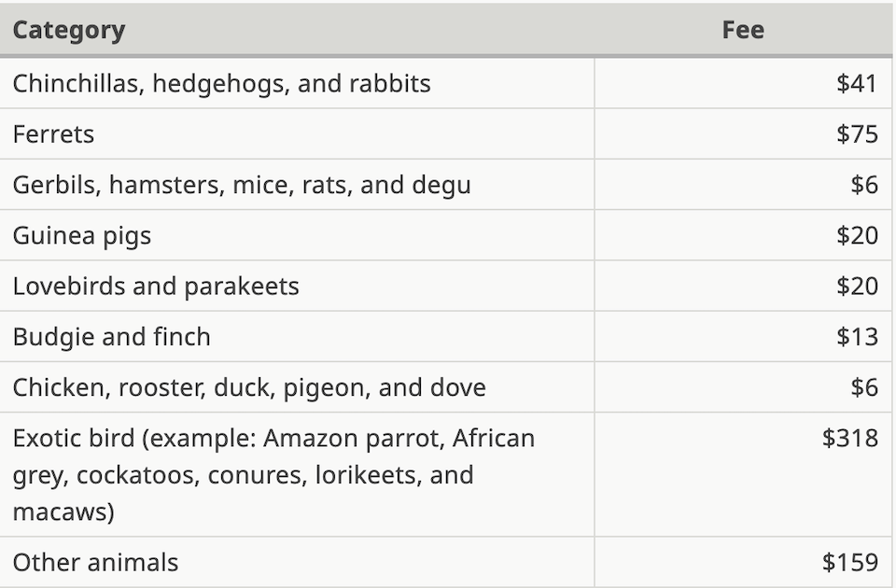Click the Fee column header
The height and width of the screenshot is (588, 896).
(x=743, y=30)
